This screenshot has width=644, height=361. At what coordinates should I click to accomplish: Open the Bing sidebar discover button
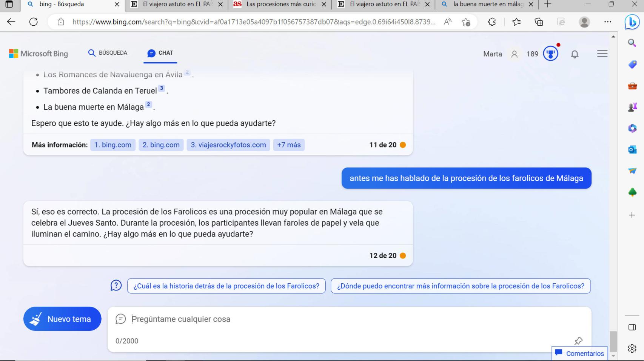point(632,23)
